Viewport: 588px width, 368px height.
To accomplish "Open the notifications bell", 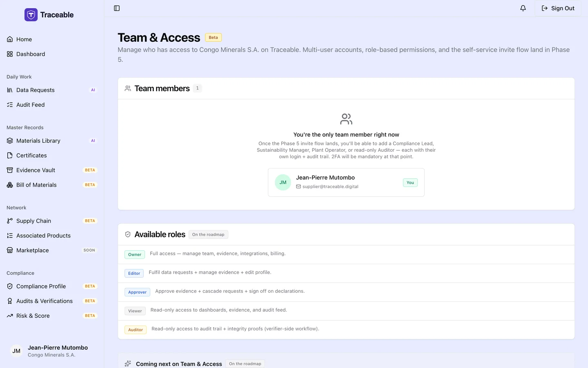I will point(523,8).
